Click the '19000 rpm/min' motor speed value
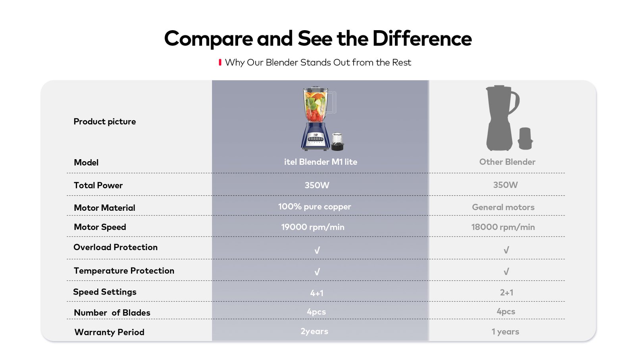The image size is (635, 364). point(313,227)
